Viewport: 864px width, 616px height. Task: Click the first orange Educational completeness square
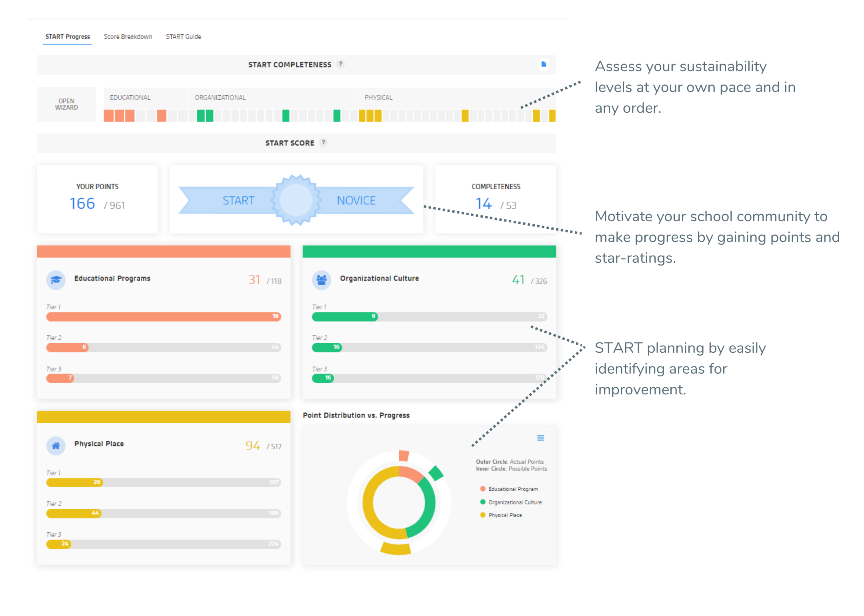tap(108, 116)
